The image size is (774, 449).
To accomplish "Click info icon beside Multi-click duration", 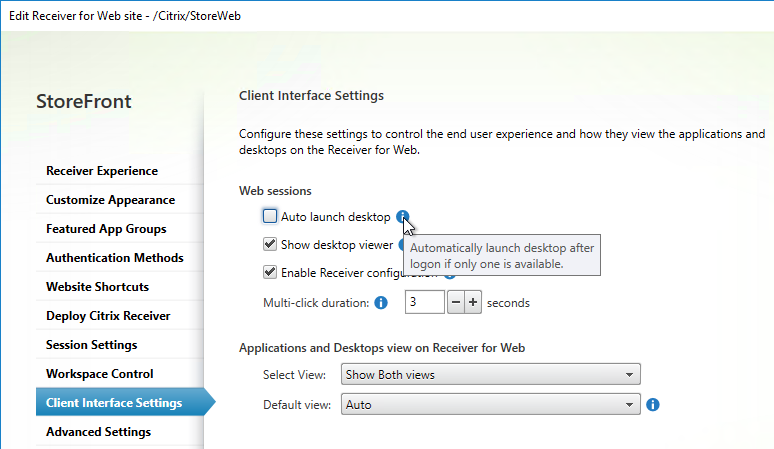I will tap(381, 302).
